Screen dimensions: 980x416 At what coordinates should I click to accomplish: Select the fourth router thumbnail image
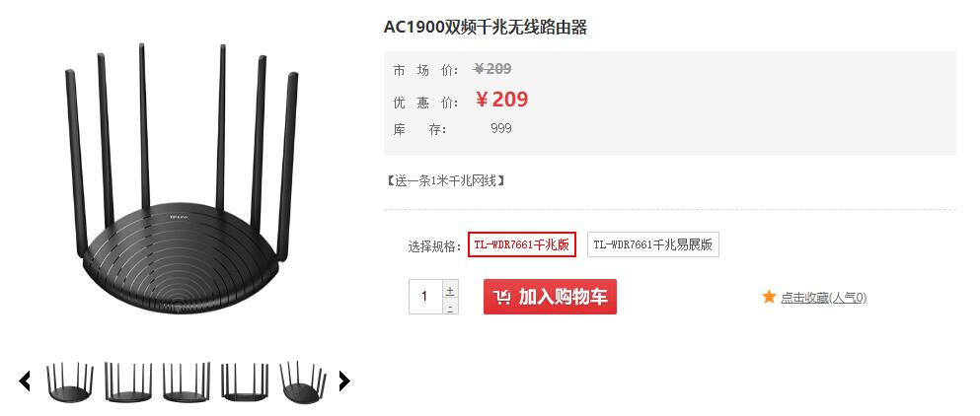[245, 382]
